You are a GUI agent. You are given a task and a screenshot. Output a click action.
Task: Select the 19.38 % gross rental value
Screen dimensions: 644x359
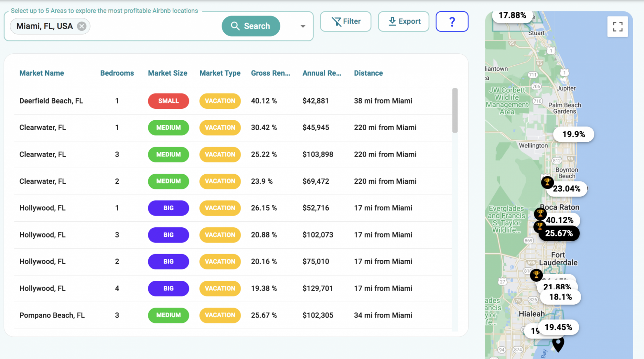click(x=264, y=288)
